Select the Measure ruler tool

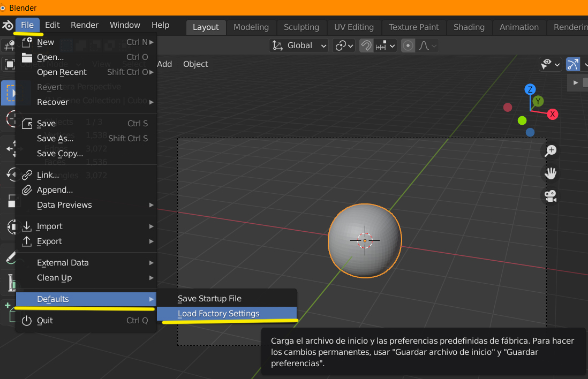click(10, 283)
